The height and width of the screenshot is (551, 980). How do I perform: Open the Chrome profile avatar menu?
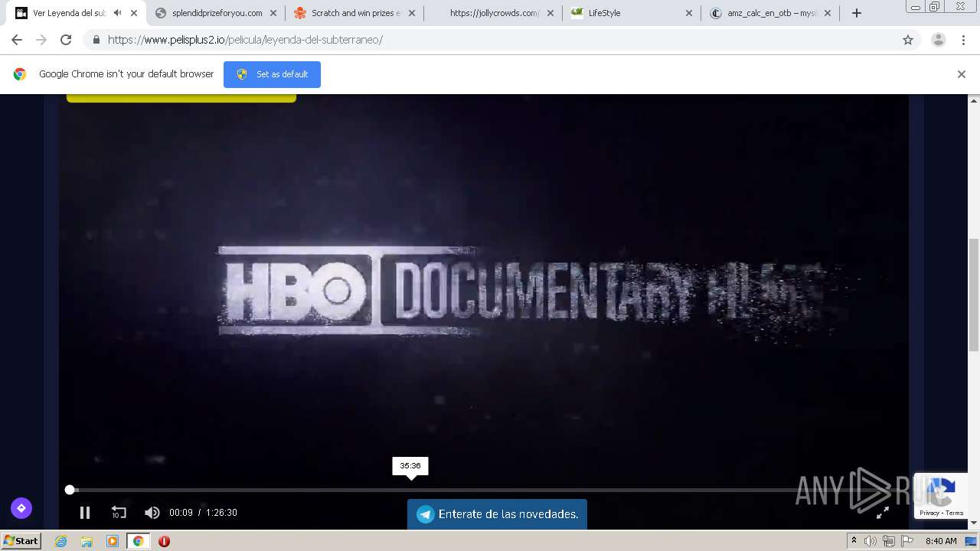[939, 40]
